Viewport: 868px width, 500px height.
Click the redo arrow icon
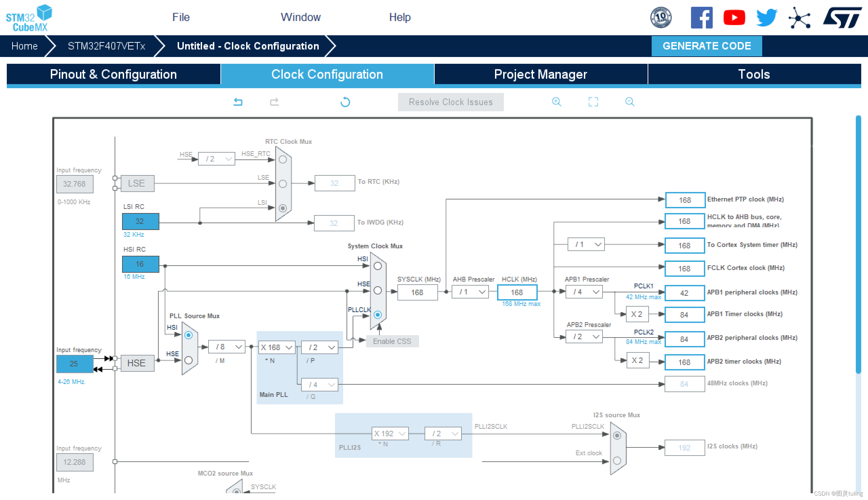pyautogui.click(x=274, y=102)
